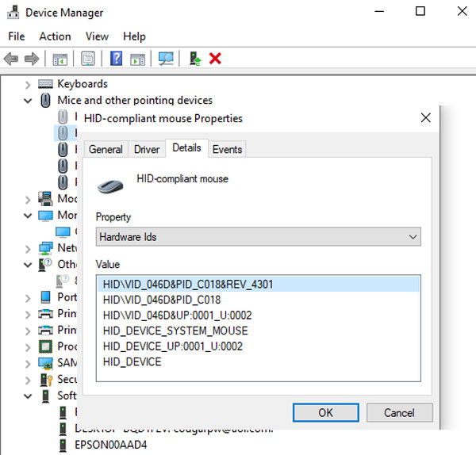Click the Security devices key icon

click(47, 379)
